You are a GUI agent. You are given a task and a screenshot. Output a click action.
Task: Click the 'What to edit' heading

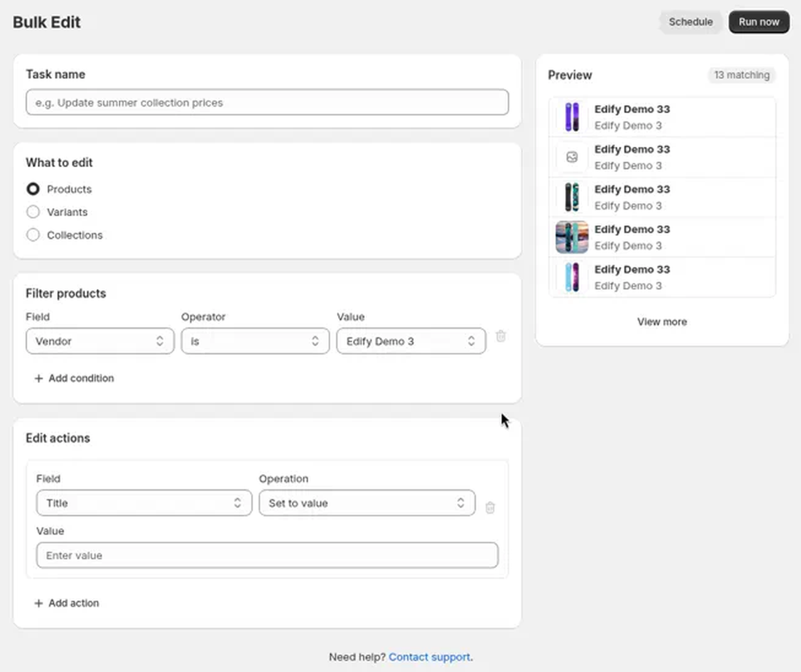click(59, 162)
